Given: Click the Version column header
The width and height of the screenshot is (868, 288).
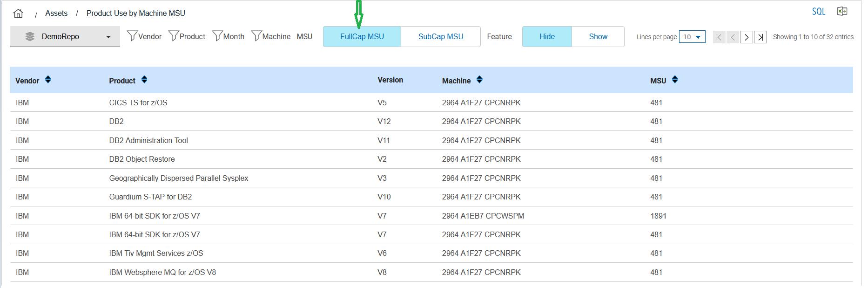Looking at the screenshot, I should (390, 80).
